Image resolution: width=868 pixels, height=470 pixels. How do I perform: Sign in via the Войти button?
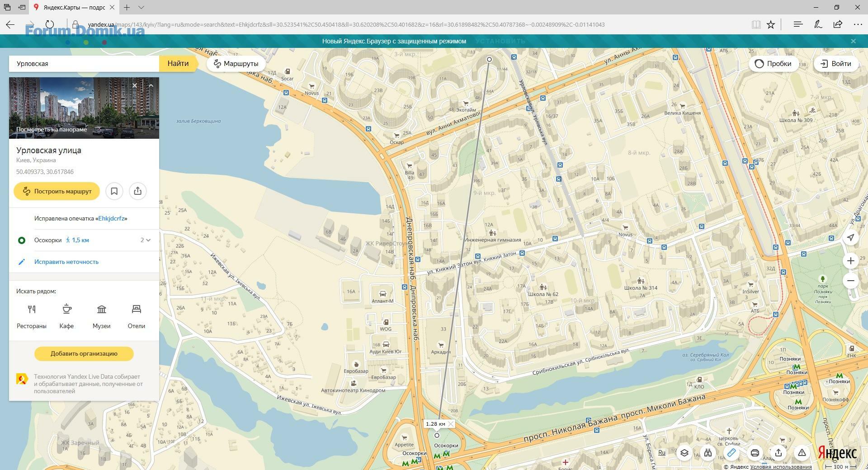point(836,64)
